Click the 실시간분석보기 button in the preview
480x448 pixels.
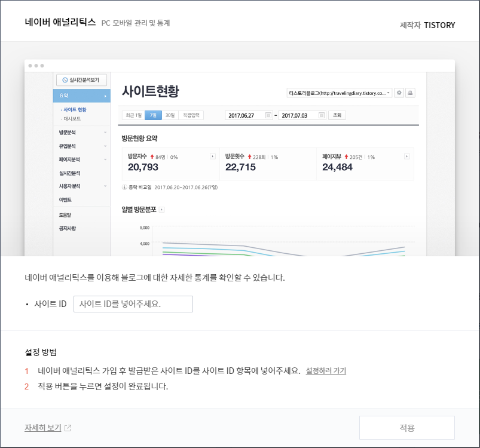[x=82, y=80]
